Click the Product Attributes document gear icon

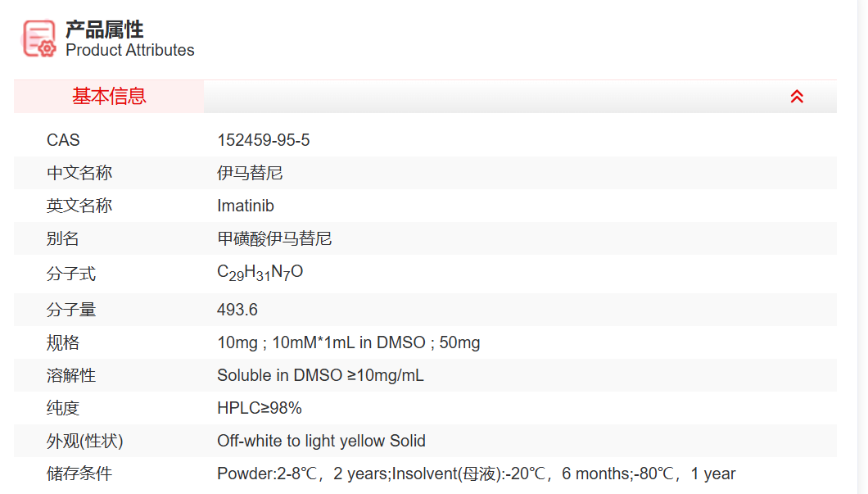(39, 39)
